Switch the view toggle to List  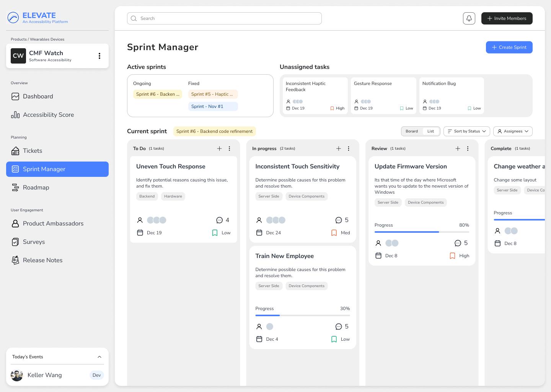[x=430, y=131]
